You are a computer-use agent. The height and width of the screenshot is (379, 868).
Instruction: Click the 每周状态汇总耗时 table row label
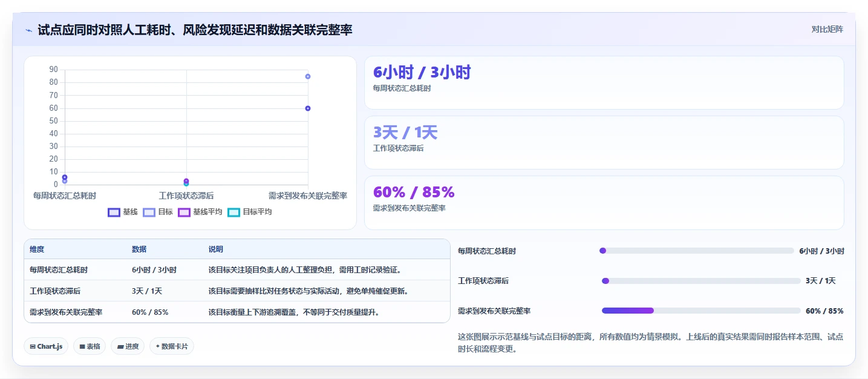[59, 270]
